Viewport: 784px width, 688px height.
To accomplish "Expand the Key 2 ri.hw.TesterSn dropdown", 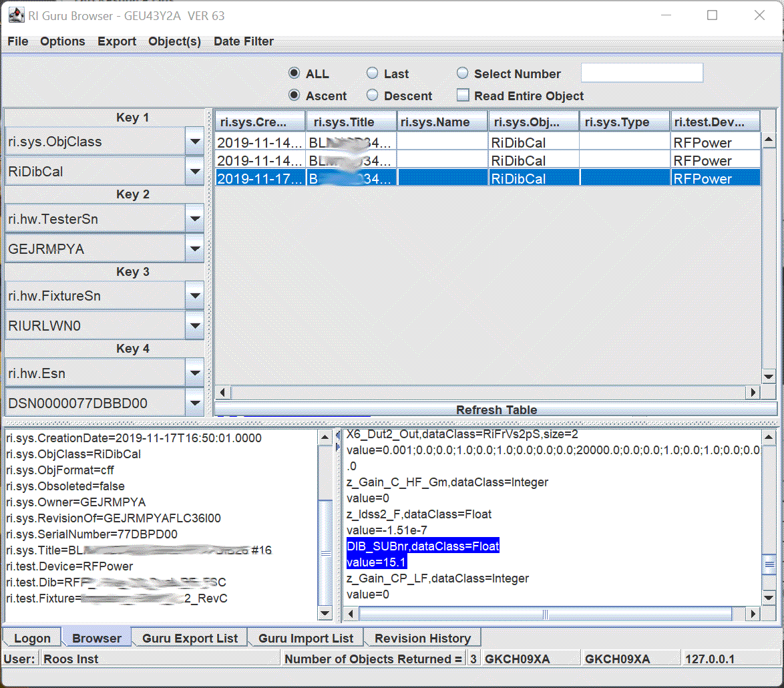I will click(x=194, y=218).
